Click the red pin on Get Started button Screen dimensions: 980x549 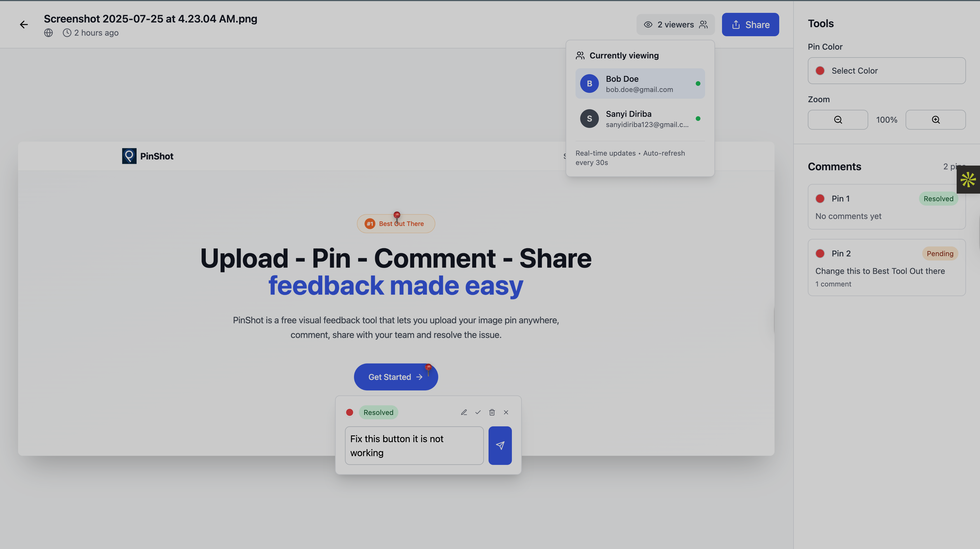point(428,368)
